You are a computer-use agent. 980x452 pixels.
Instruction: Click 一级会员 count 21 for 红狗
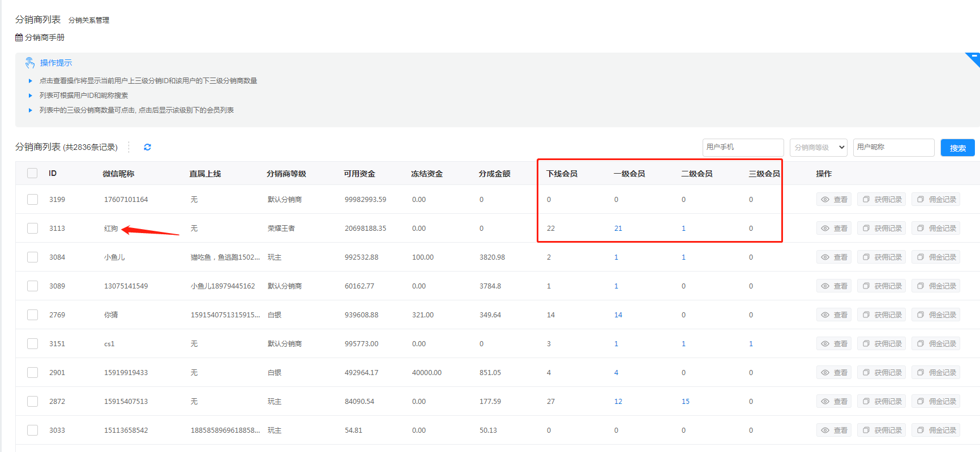(618, 229)
